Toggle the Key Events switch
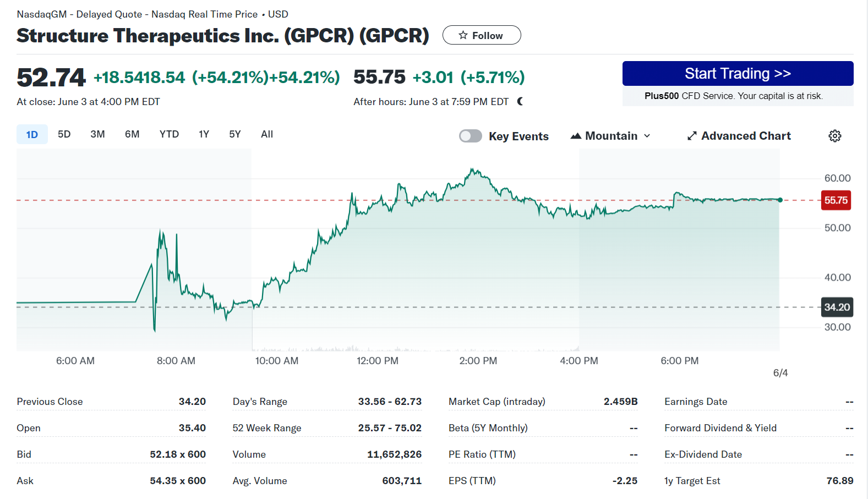868x499 pixels. [x=470, y=136]
